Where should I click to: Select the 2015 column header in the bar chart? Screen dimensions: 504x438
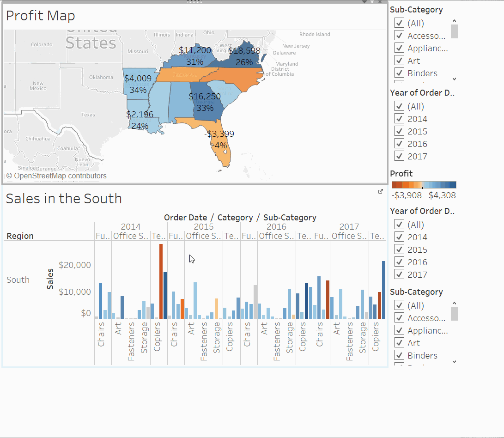coord(203,227)
